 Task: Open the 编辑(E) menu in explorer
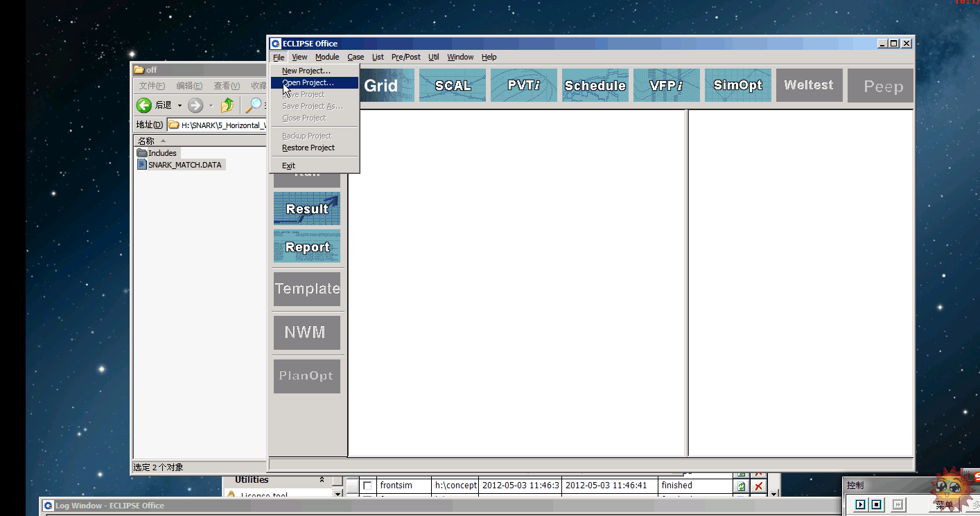point(189,86)
